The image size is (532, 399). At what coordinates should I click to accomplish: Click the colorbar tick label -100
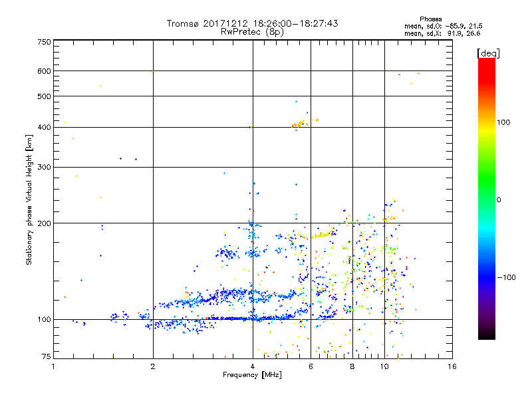(x=506, y=277)
